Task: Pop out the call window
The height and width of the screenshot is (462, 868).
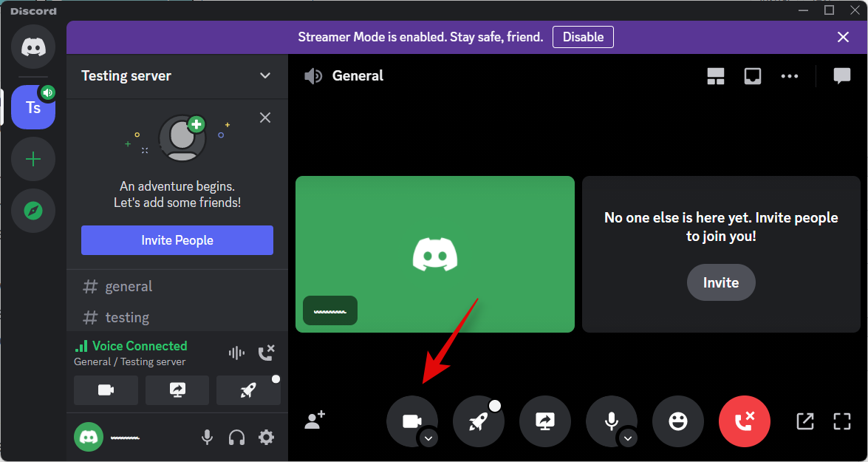Action: (x=804, y=421)
